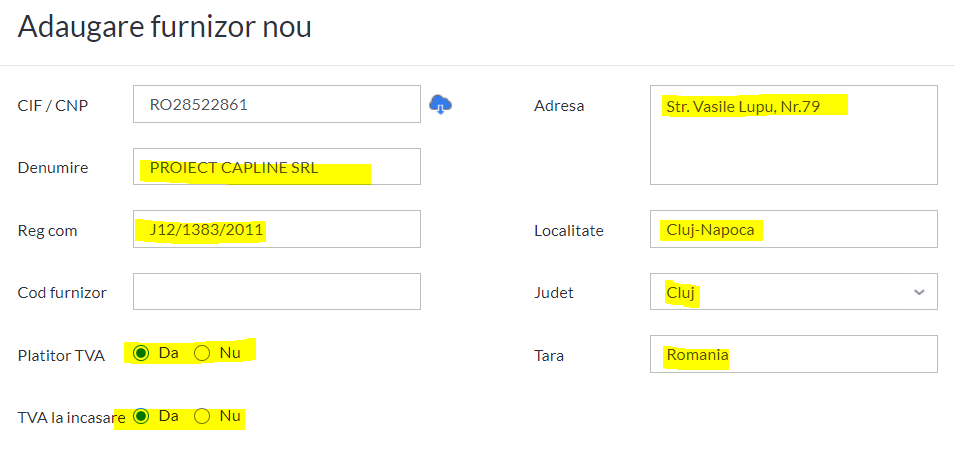Click the Reg com input field
This screenshot has height=459, width=955.
277,229
